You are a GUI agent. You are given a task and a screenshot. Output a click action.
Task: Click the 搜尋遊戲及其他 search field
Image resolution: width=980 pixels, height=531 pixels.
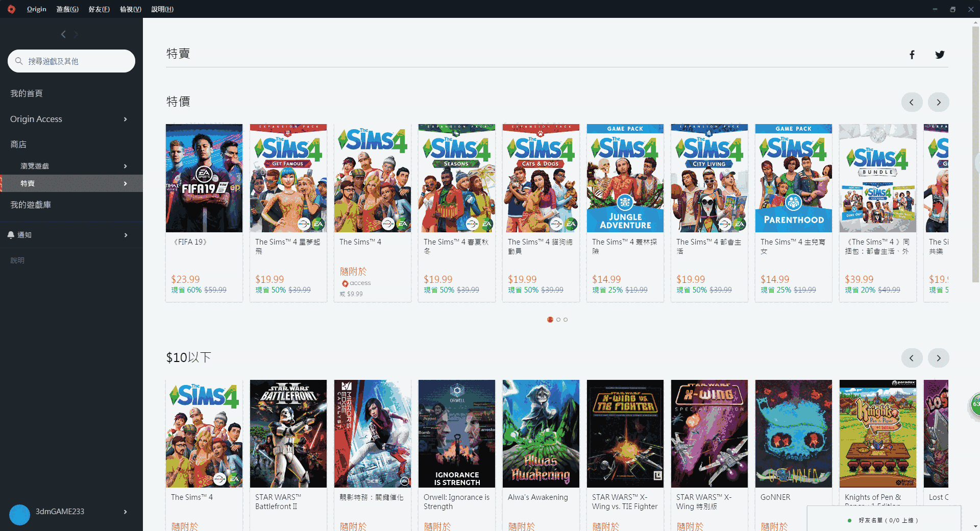(x=71, y=61)
